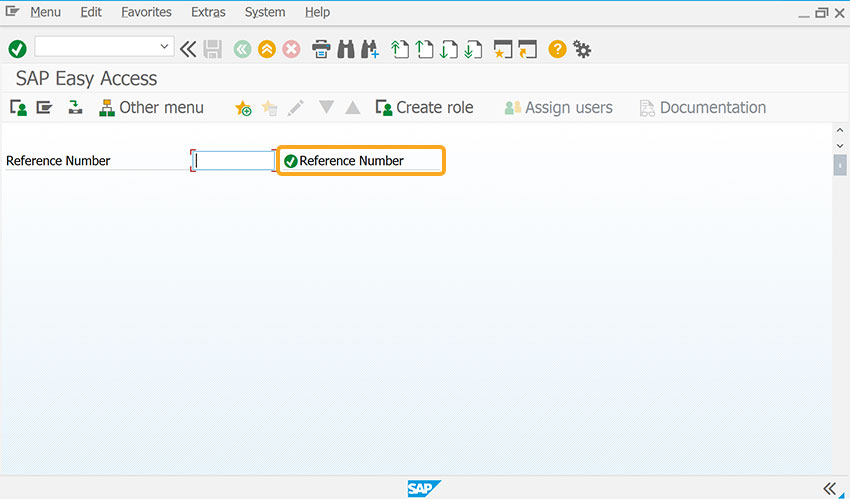Viewport: 850px width, 500px height.
Task: Click the Move Favorites Up triangle
Action: click(353, 107)
